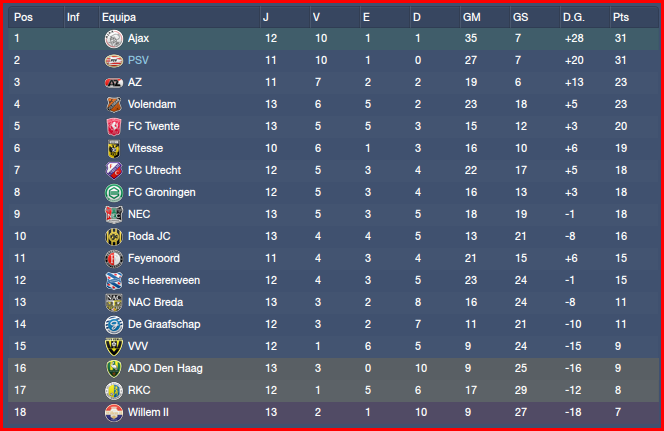The image size is (664, 431).
Task: Sort by the Equipa column header
Action: tap(119, 17)
